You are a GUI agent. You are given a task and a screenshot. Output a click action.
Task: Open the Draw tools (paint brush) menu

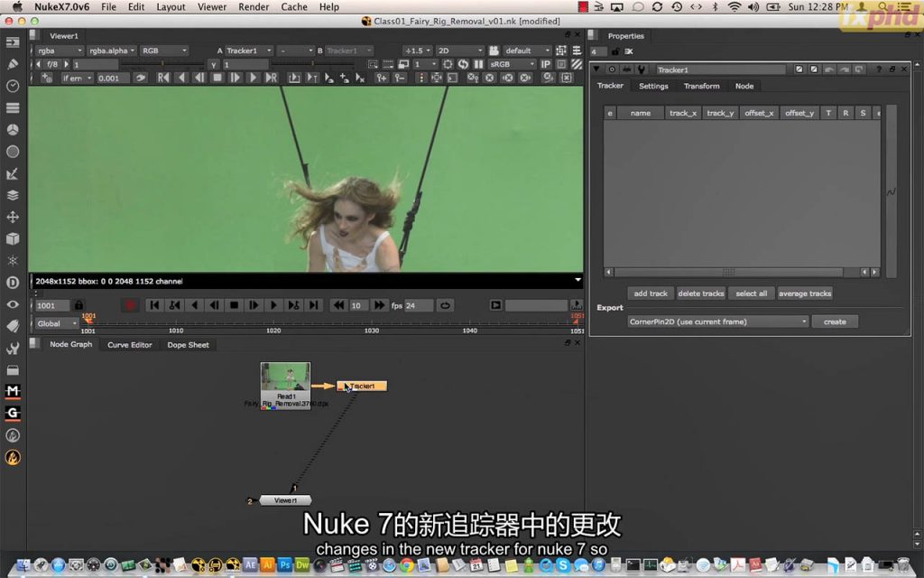[x=13, y=64]
